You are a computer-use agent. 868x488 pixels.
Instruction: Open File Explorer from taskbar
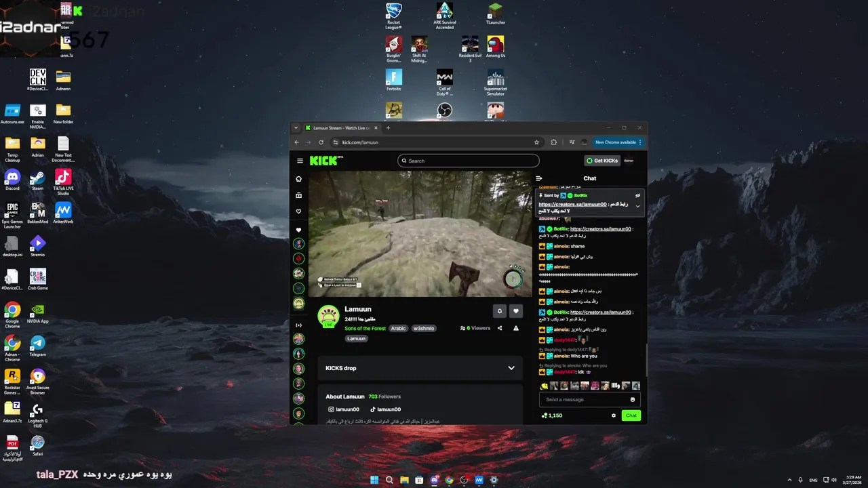pos(404,480)
